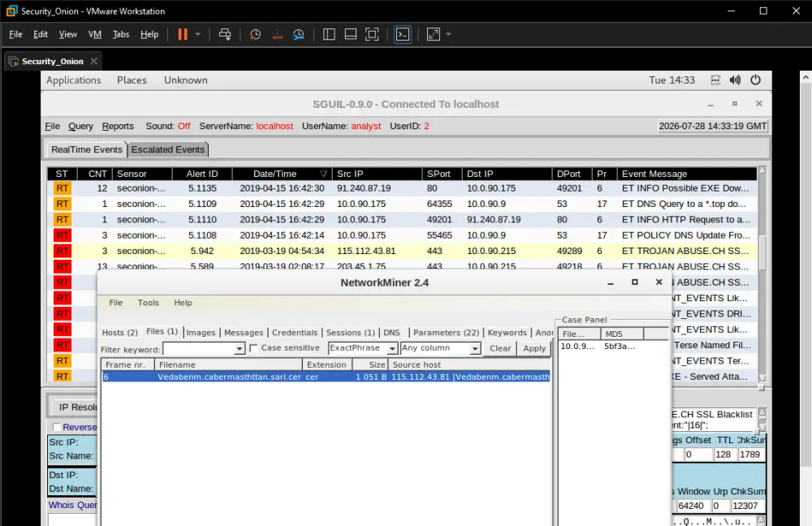Revert to snapshot toolbar icon
The image size is (812, 526).
277,35
